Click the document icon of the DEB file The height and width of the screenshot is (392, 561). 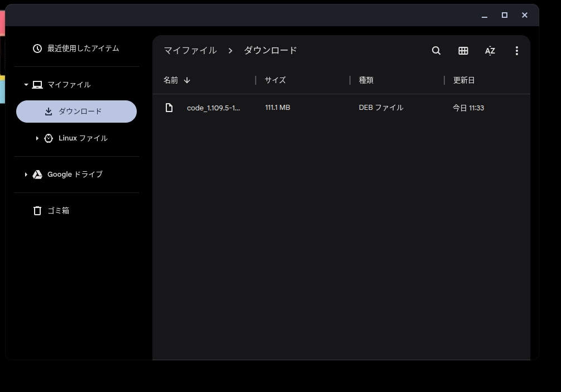pyautogui.click(x=169, y=107)
